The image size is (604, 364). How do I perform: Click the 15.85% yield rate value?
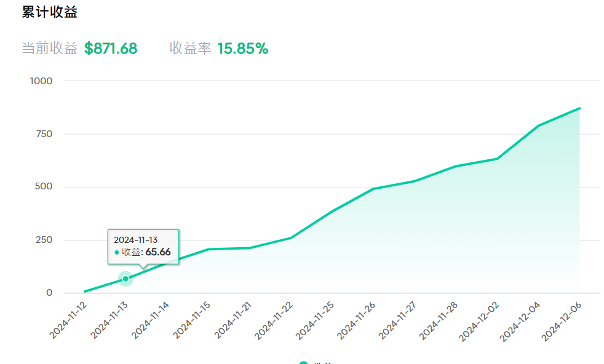(243, 49)
